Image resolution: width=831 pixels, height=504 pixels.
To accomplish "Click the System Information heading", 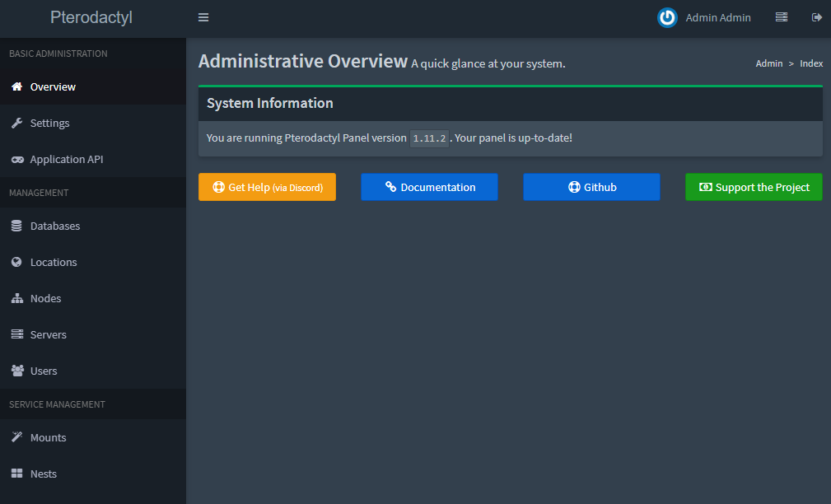I will [x=270, y=103].
